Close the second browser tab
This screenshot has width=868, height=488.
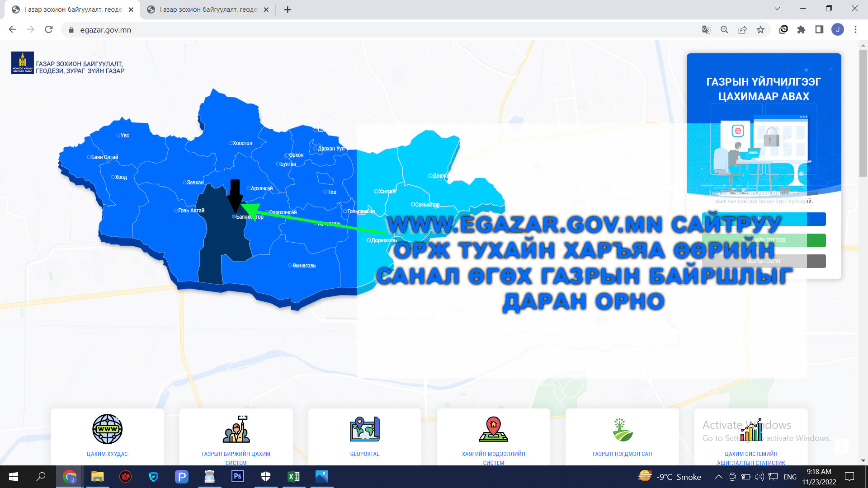266,9
